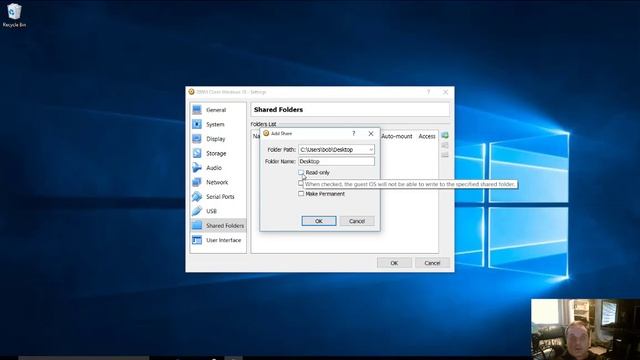Click the Settings window help question mark
This screenshot has height=360, width=640.
click(x=429, y=92)
